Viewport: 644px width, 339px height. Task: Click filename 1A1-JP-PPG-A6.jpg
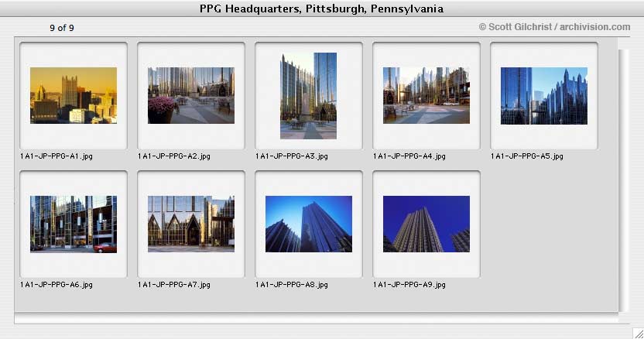(x=57, y=284)
